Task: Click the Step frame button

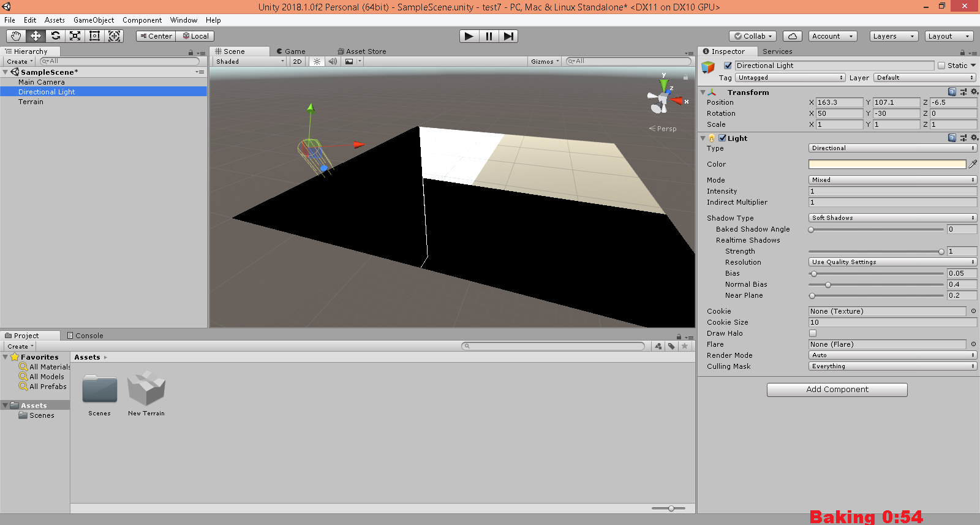Action: pyautogui.click(x=508, y=36)
